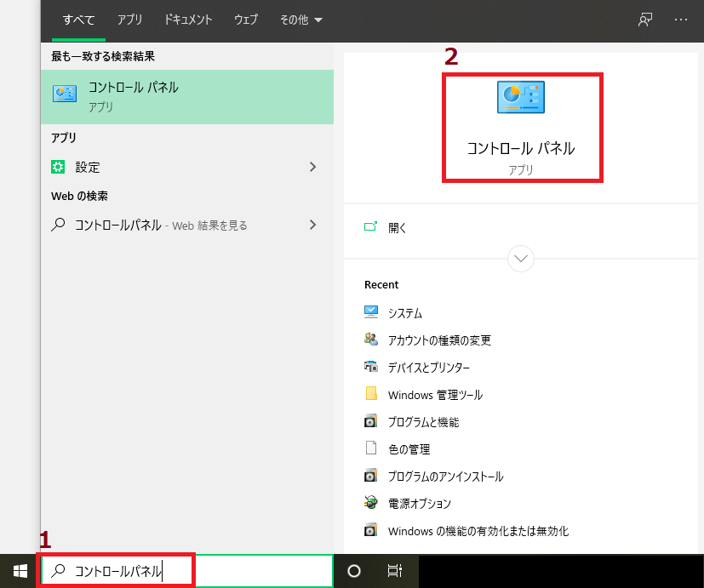Expand the コントロールパネル web result chevron
Viewport: 704px width, 588px height.
313,225
